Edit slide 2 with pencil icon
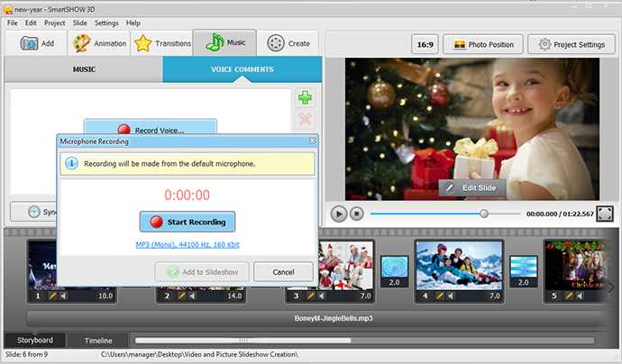 pyautogui.click(x=182, y=296)
